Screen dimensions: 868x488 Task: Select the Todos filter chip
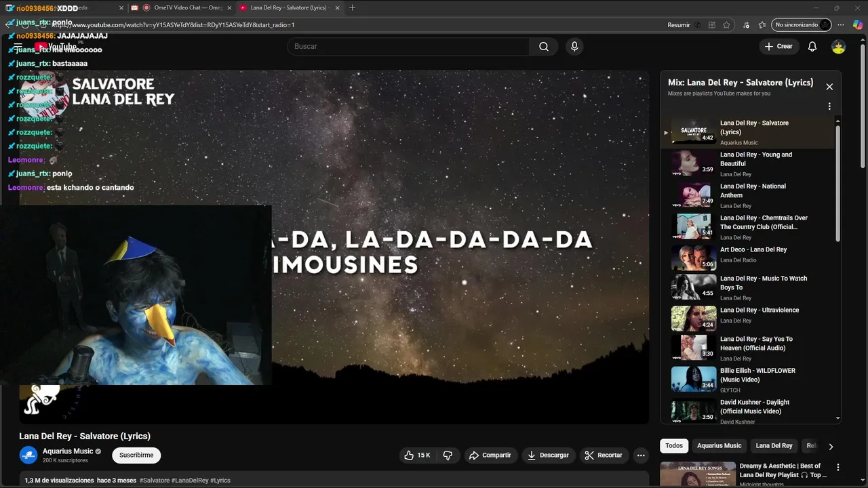pyautogui.click(x=674, y=445)
